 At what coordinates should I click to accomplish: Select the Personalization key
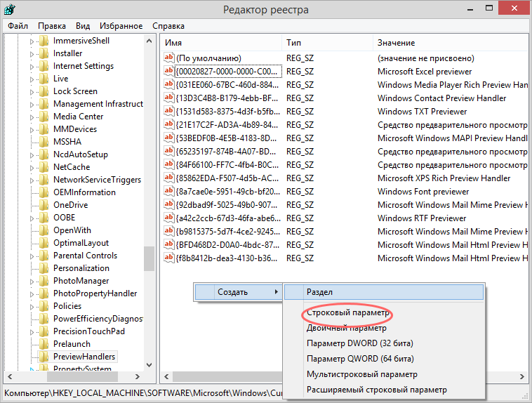tap(81, 268)
